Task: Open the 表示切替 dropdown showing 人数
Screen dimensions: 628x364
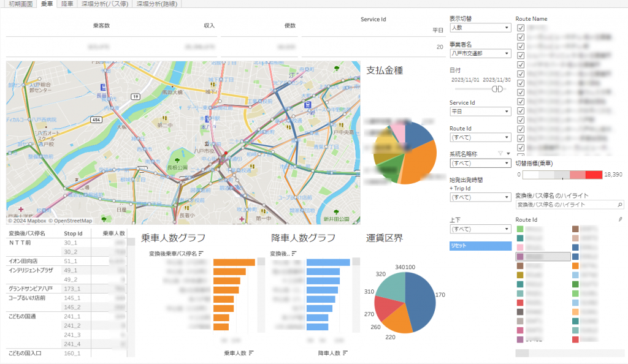Action: click(480, 28)
